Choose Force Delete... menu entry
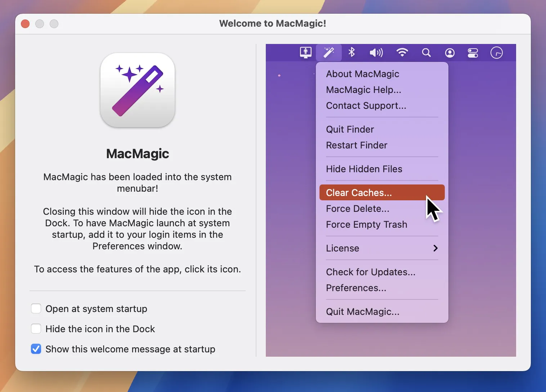This screenshot has width=546, height=392. point(382,209)
